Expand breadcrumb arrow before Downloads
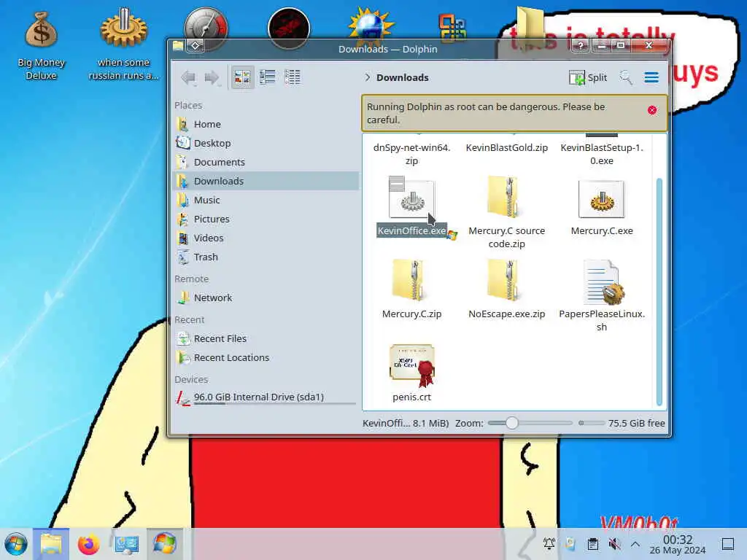Screen dimensions: 747x560 click(368, 77)
